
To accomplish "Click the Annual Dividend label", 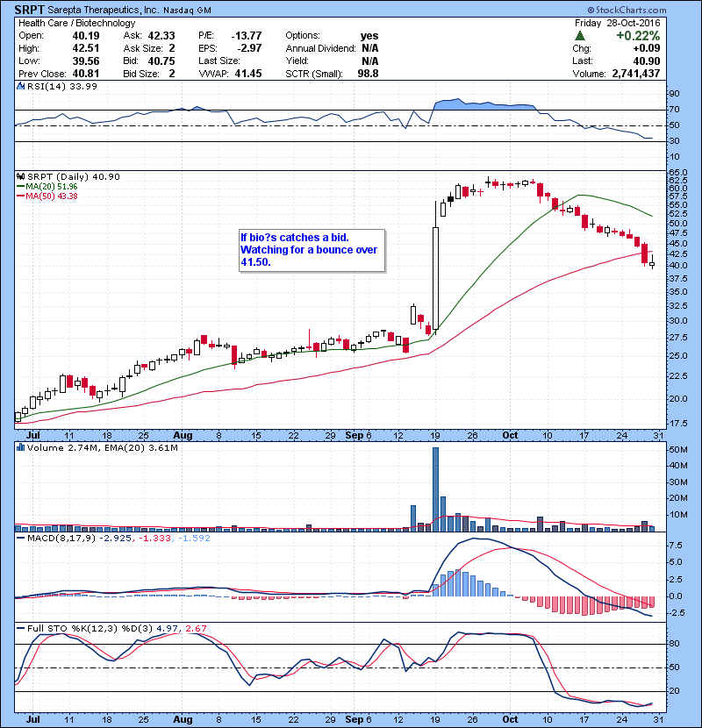I will (x=320, y=48).
